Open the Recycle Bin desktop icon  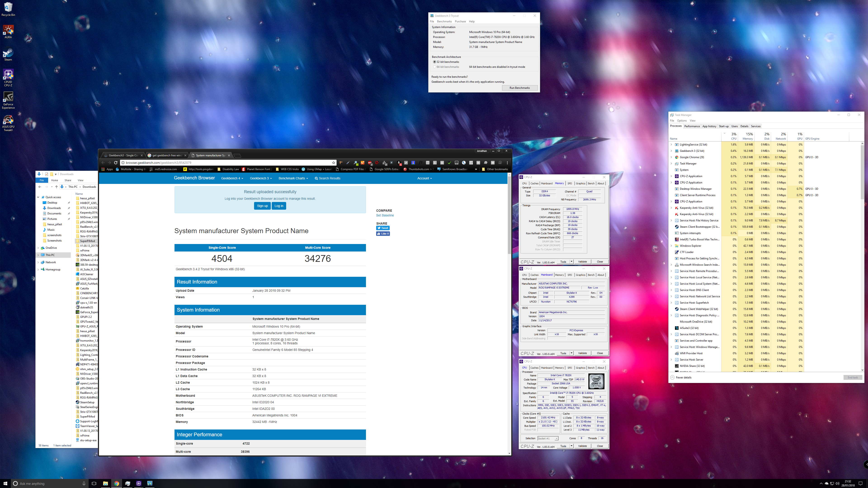8,9
